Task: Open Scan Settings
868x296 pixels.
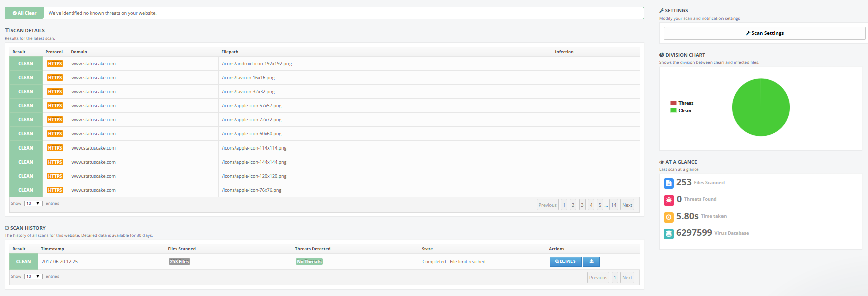Action: [x=764, y=33]
